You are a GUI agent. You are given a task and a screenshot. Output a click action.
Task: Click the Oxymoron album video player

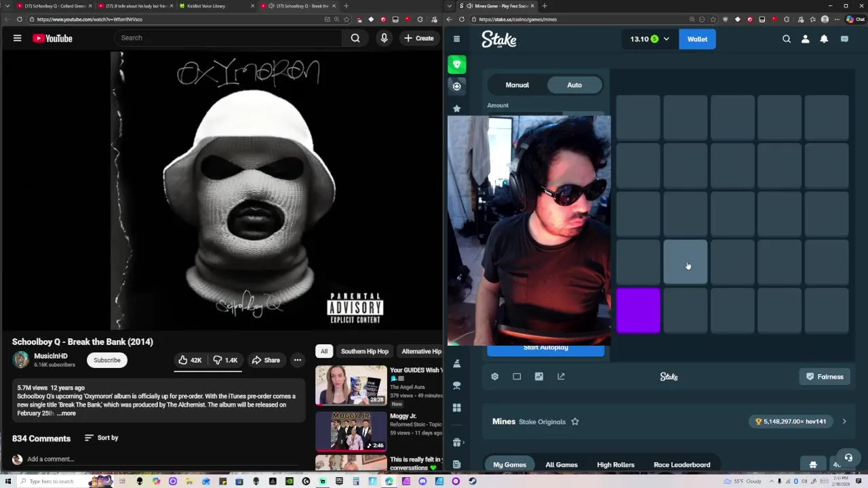tap(250, 190)
